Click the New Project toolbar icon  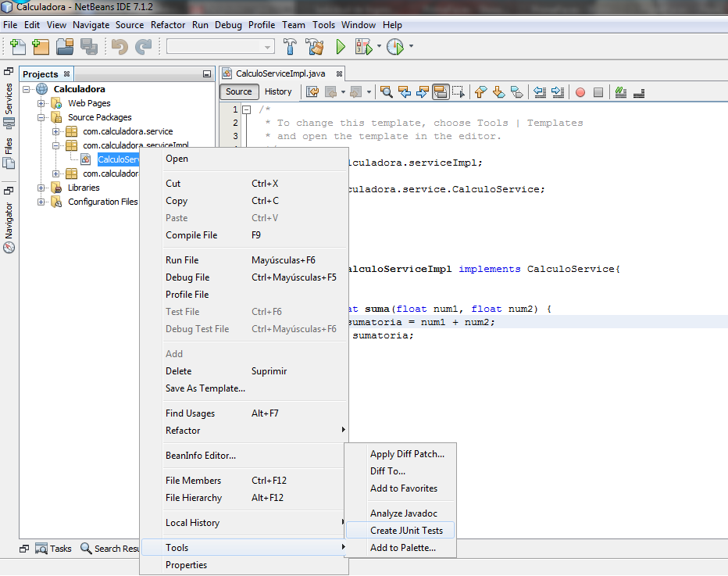pos(41,46)
